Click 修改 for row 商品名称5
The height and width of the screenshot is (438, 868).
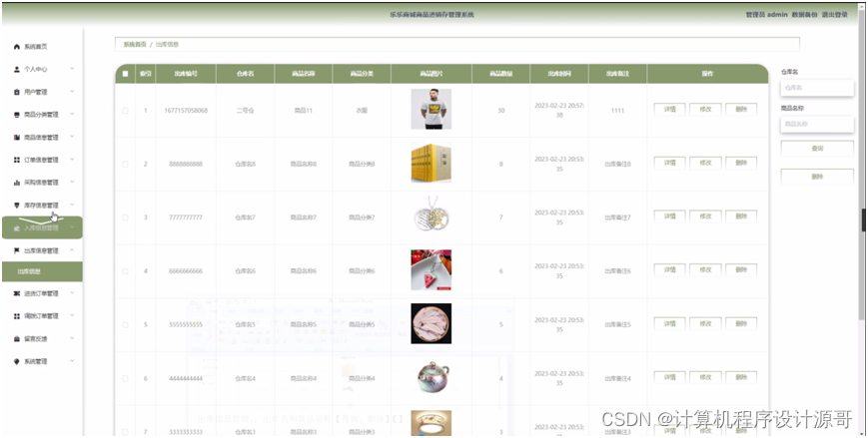click(705, 324)
